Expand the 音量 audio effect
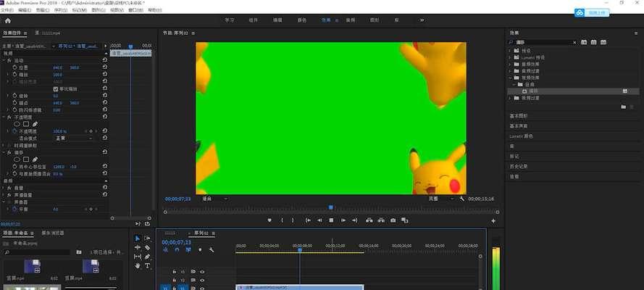This screenshot has width=644, height=290. click(x=4, y=188)
